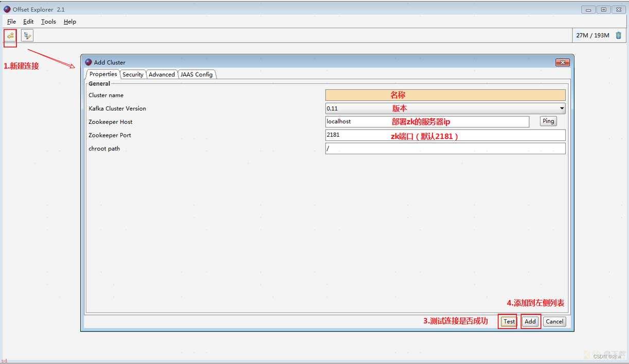629x364 pixels.
Task: Click the Zookeeper Host label
Action: point(111,122)
